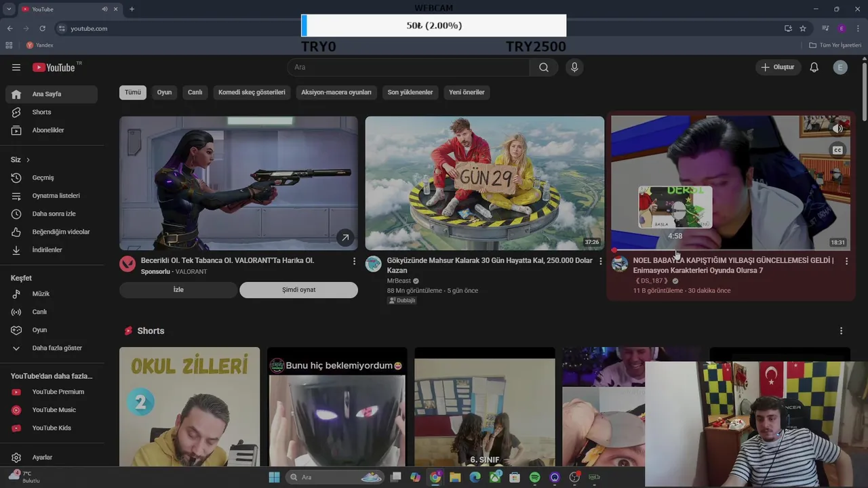
Task: Click install app icon in address bar
Action: [x=788, y=28]
